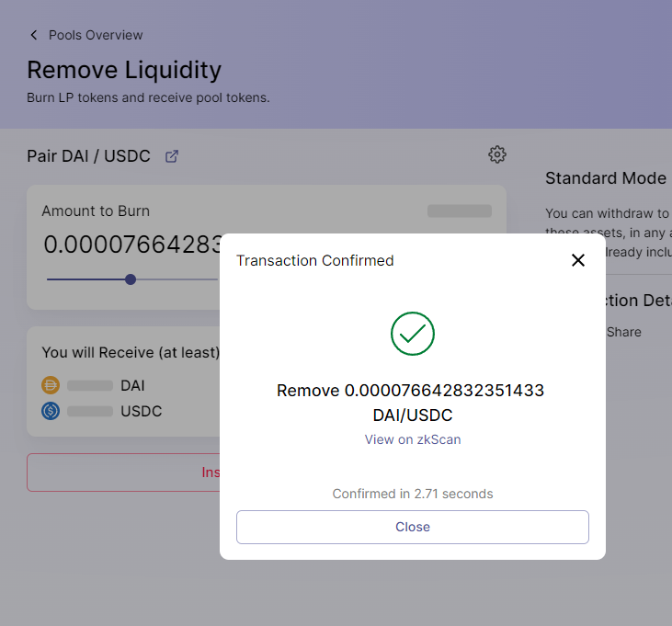Click the Remove 0.000076642832351433 DAI/USDC text
Image resolution: width=672 pixels, height=626 pixels.
coord(411,403)
